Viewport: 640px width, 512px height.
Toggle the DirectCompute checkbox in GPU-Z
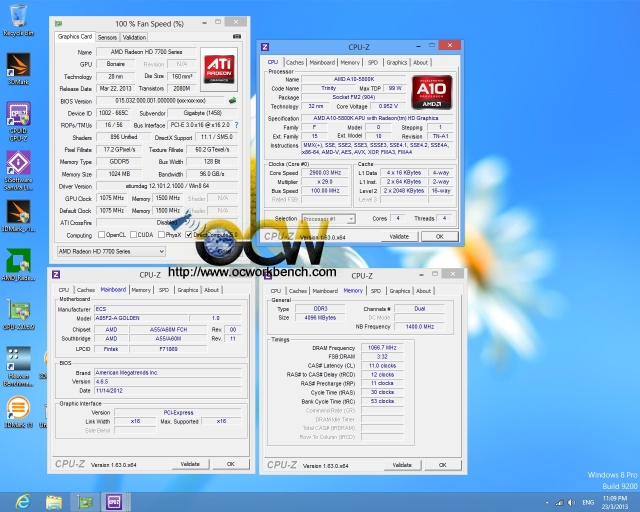(189, 235)
